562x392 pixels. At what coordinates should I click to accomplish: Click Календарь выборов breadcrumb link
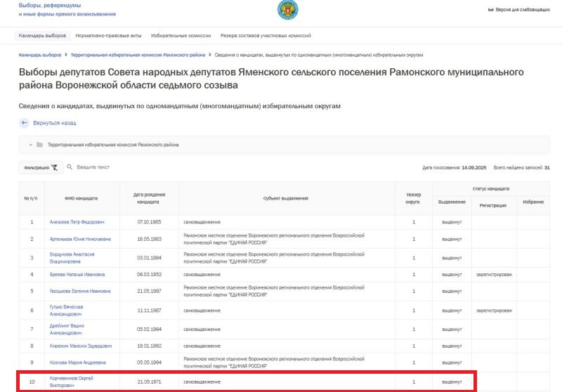(40, 55)
